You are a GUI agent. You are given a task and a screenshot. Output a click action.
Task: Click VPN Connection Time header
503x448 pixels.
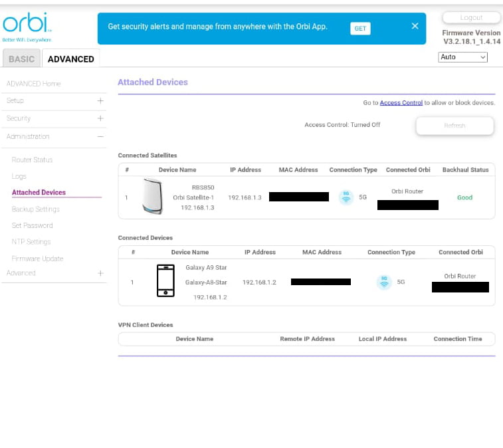coord(458,339)
